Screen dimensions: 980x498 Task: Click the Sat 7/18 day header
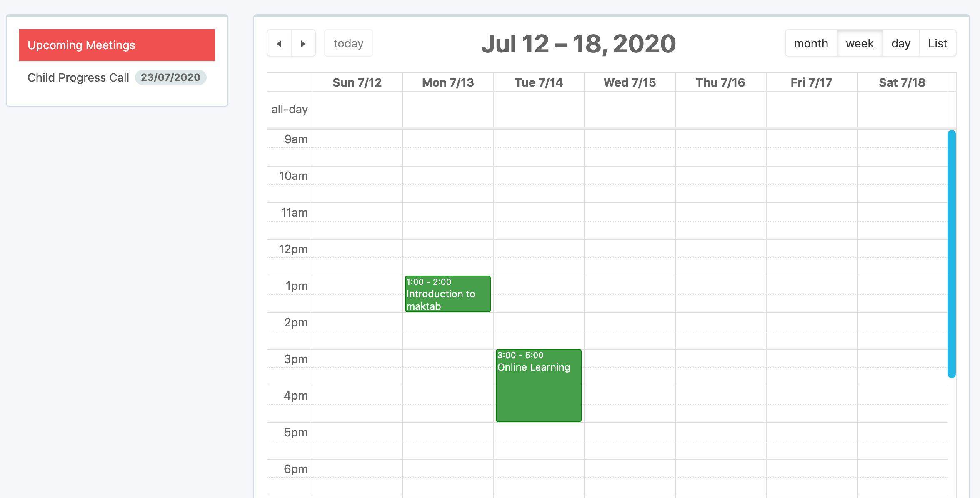coord(902,82)
